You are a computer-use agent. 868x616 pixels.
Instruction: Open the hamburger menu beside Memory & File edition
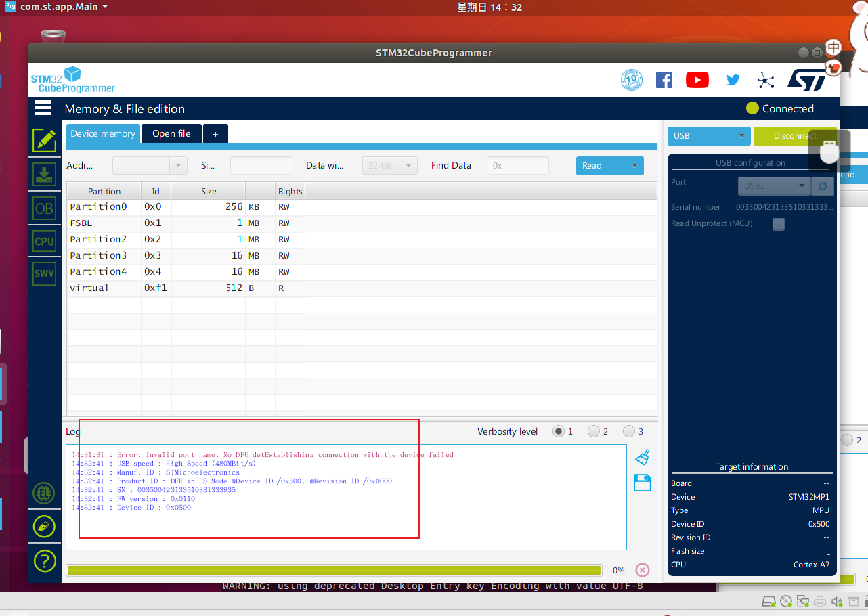click(43, 108)
